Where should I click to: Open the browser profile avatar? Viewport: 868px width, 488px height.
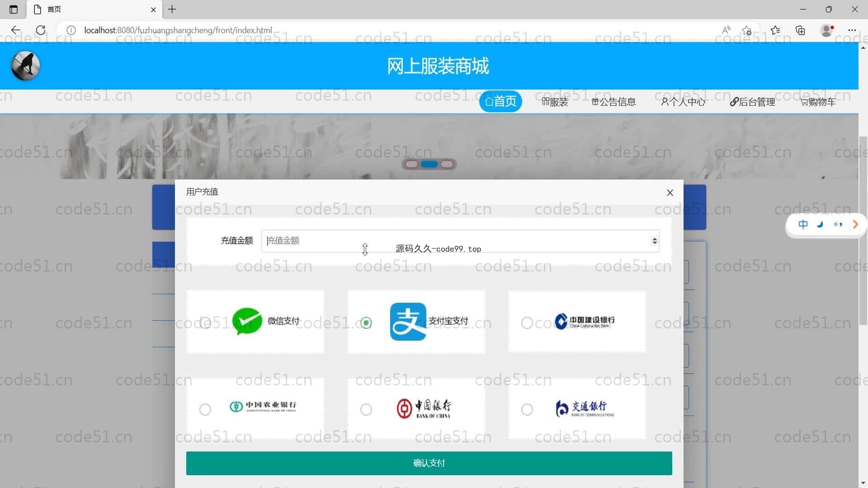click(827, 30)
